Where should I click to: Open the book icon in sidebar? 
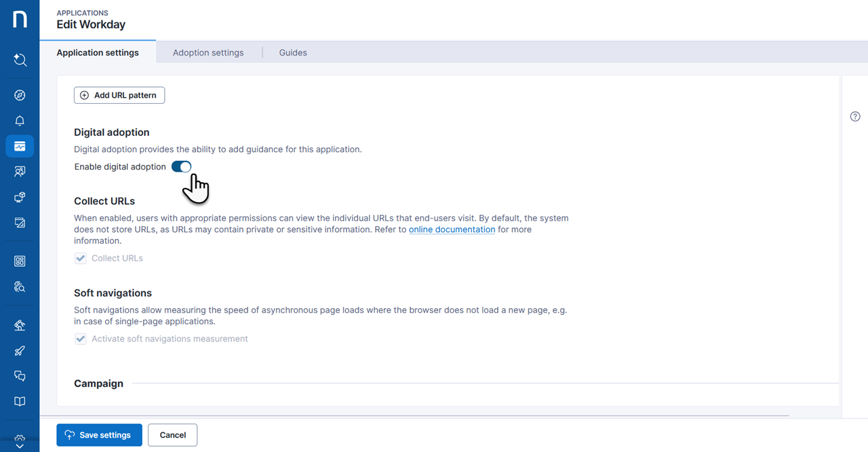20,401
